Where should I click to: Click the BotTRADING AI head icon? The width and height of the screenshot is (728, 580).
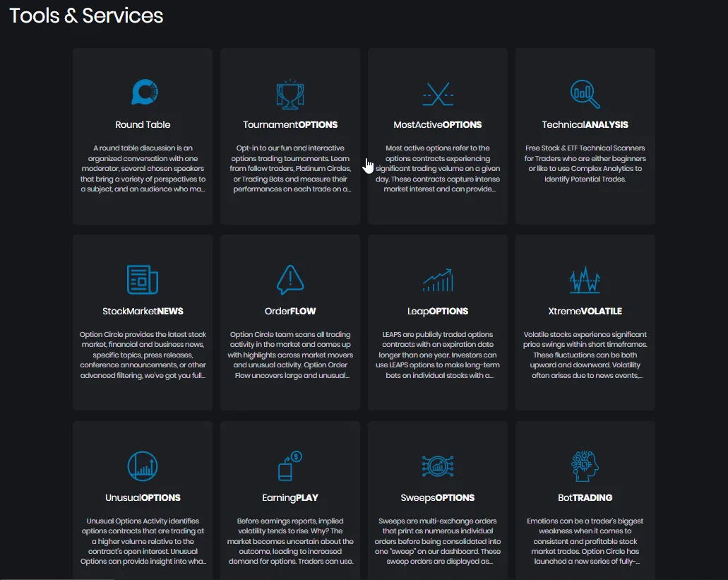(x=585, y=466)
